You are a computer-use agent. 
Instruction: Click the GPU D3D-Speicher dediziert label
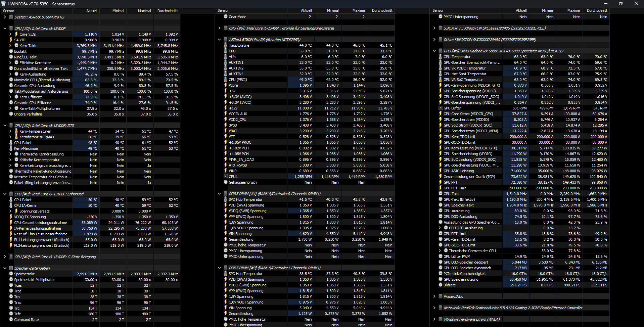466,262
